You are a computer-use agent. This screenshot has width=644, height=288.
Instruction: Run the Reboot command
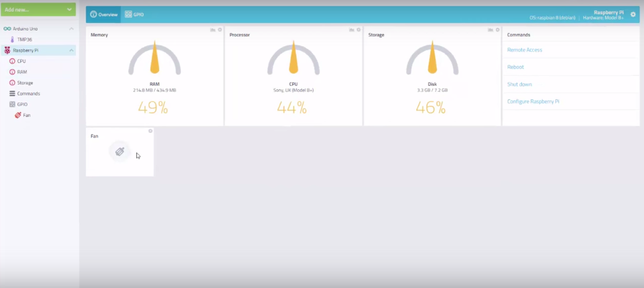point(515,67)
